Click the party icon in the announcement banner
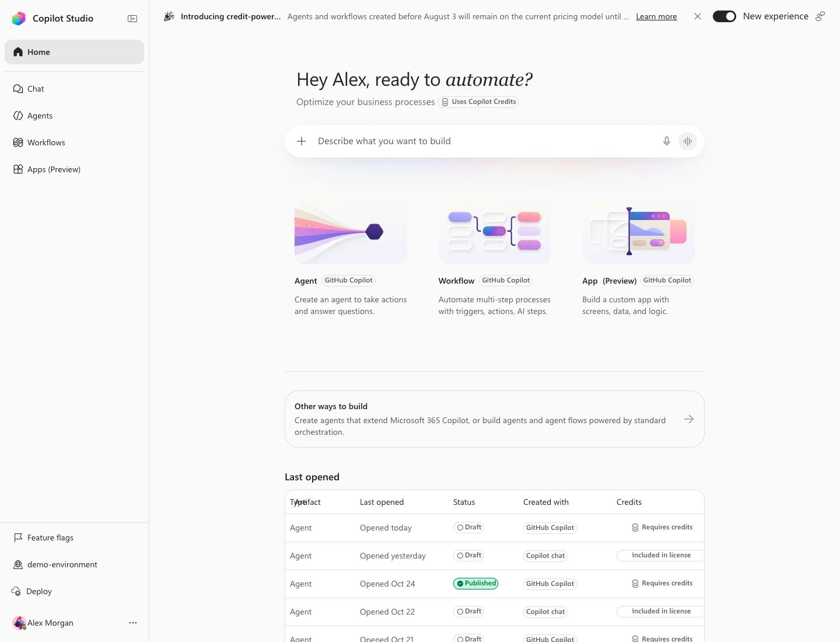840x642 pixels. (x=169, y=16)
